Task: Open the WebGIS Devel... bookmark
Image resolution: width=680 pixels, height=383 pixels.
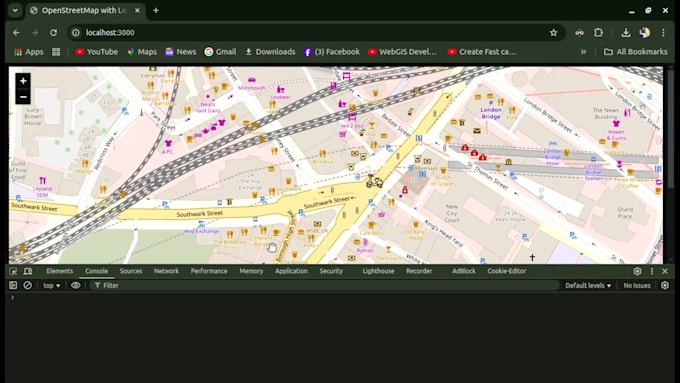Action: [x=402, y=52]
